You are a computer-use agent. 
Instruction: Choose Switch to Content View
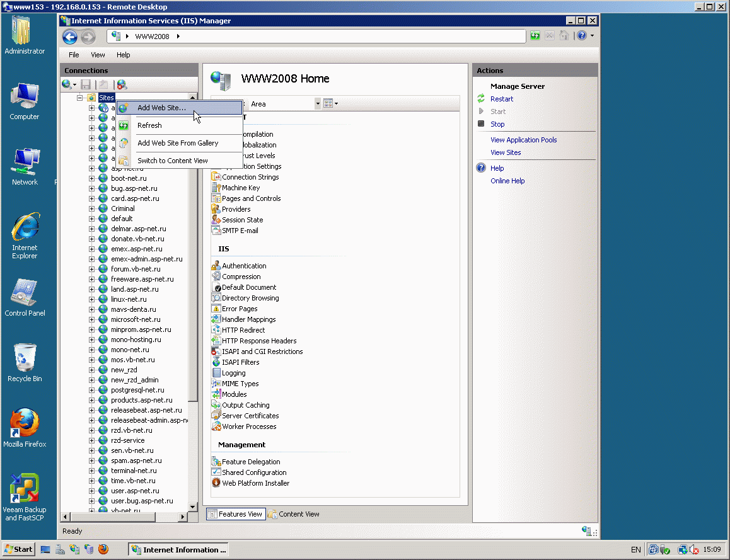pyautogui.click(x=179, y=161)
